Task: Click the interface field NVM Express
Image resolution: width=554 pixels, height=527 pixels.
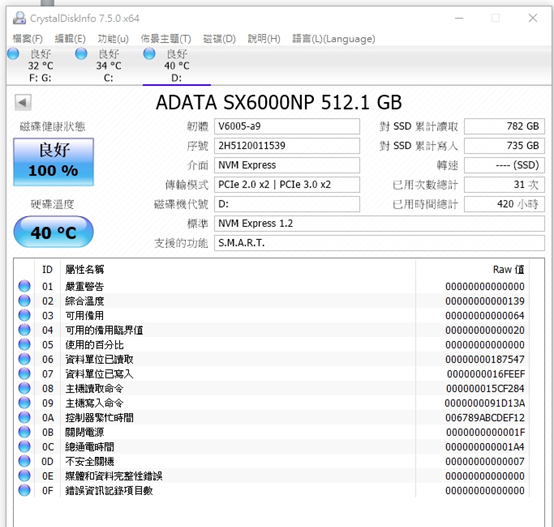Action: 287,165
